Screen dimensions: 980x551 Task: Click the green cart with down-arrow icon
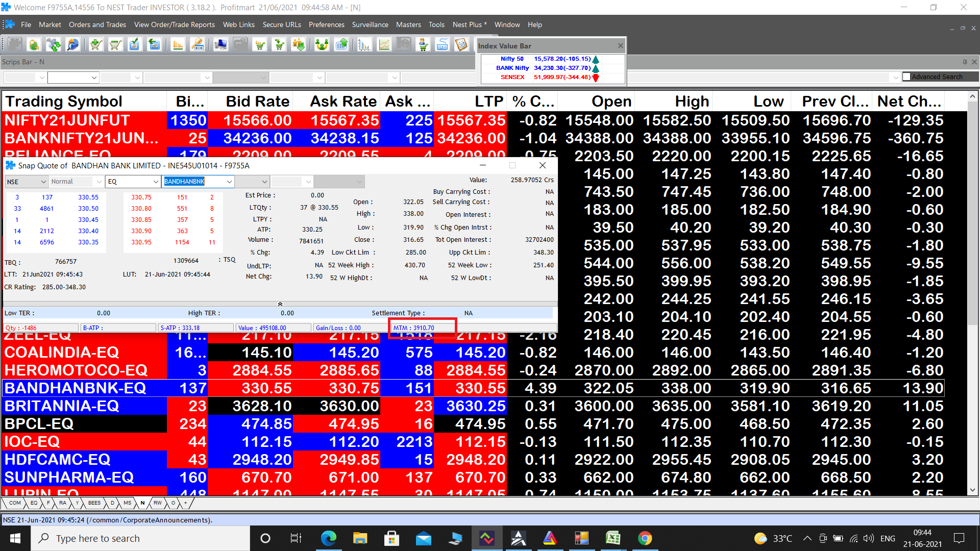(x=279, y=45)
